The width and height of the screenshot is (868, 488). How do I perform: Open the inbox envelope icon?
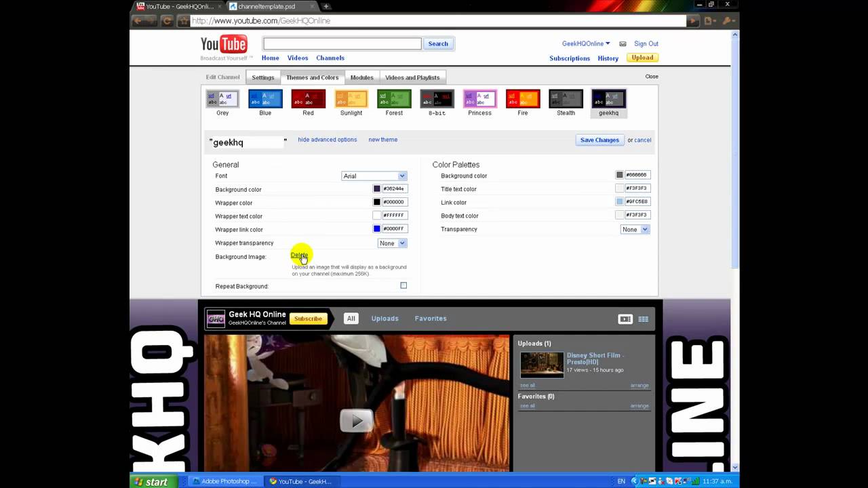pyautogui.click(x=623, y=44)
